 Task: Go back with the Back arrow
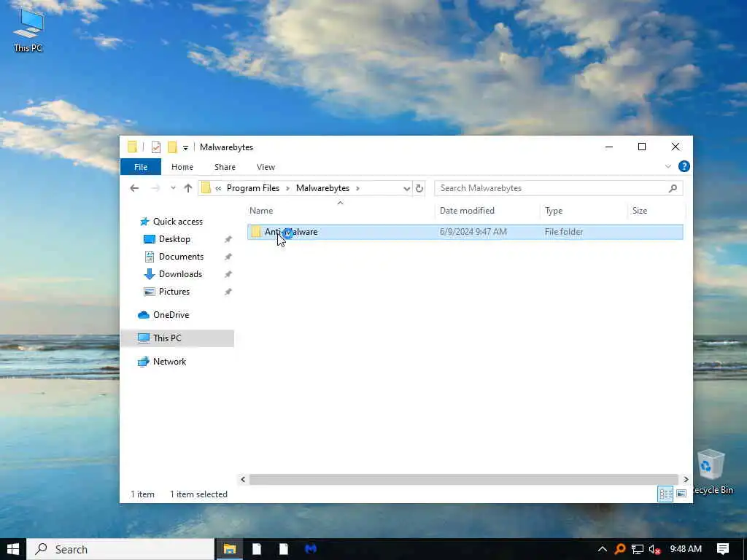pos(134,188)
